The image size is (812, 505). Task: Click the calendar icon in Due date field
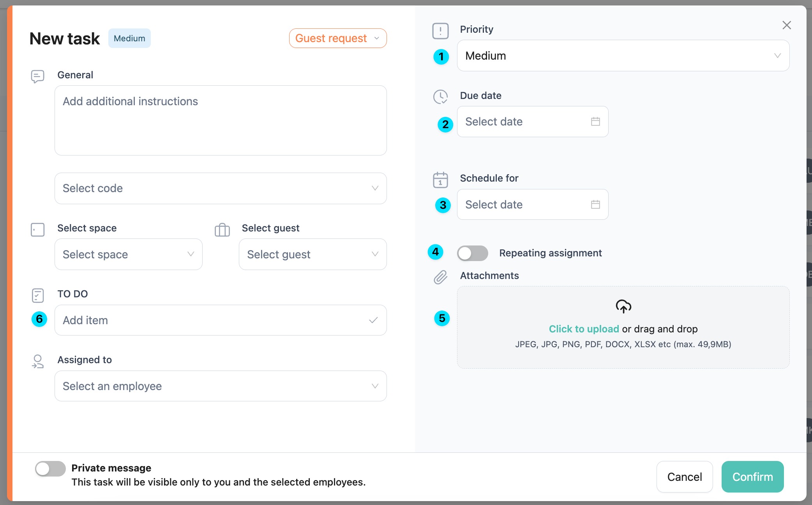coord(595,122)
